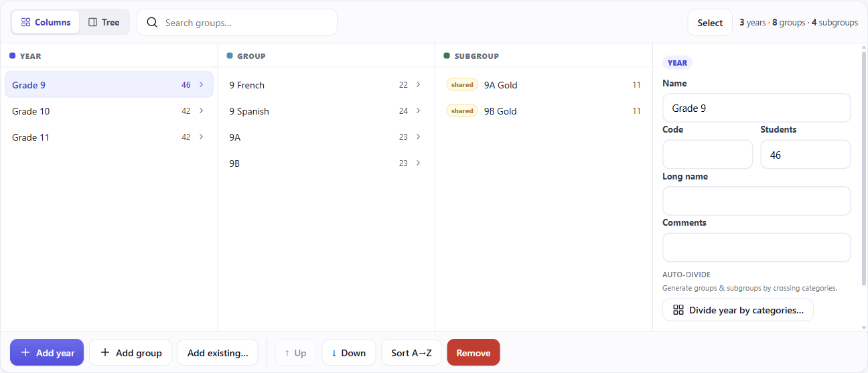Expand 9A group chevron
The image size is (868, 373).
coord(418,137)
